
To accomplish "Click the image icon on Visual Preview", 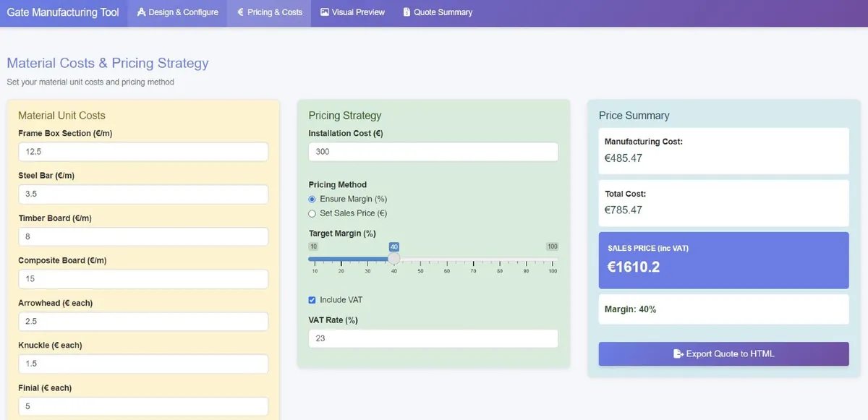I will coord(325,12).
